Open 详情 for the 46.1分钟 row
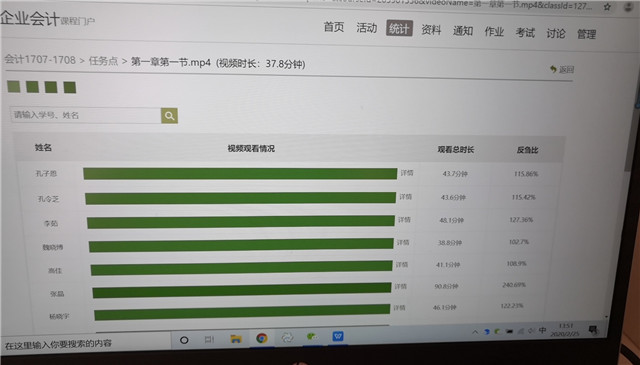640x365 pixels. [x=399, y=307]
